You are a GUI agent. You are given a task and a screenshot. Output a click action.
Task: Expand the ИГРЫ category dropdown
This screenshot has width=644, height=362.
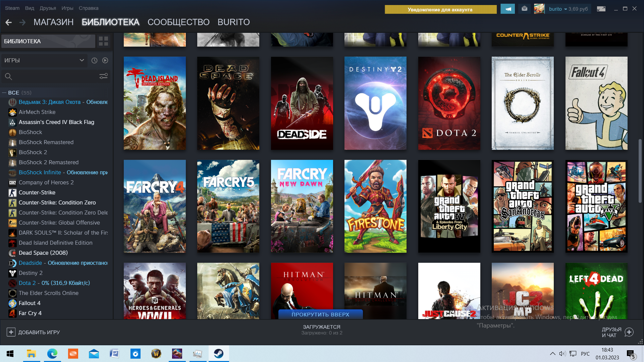(x=82, y=60)
